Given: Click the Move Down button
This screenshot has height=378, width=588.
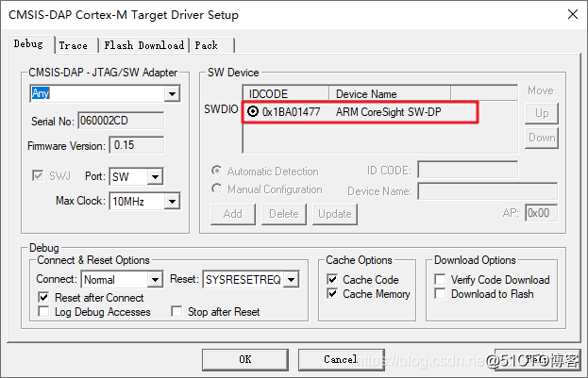Looking at the screenshot, I should (542, 138).
